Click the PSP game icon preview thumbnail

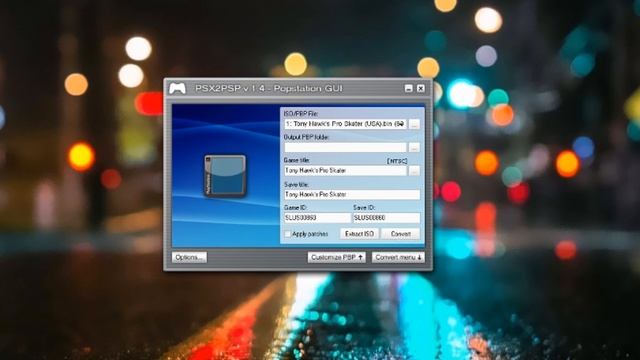225,176
